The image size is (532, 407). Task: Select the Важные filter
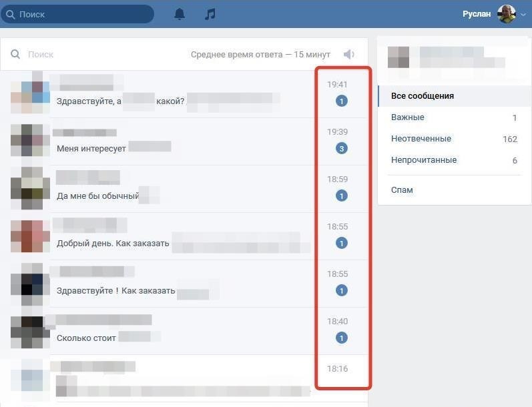(x=455, y=117)
